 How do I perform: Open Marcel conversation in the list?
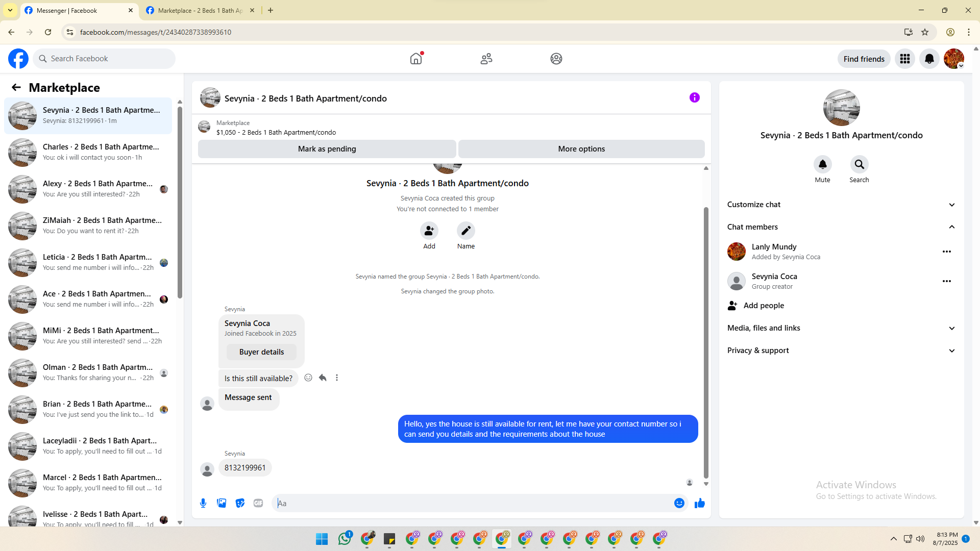[x=88, y=483]
